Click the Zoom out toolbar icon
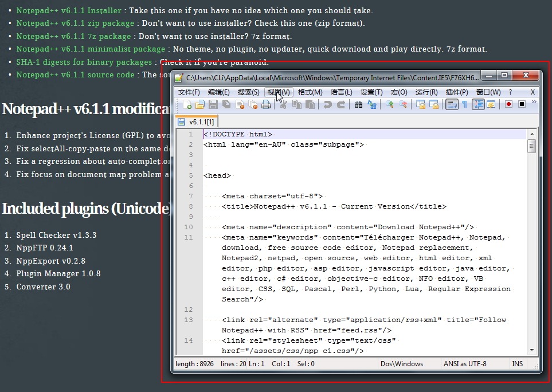Viewport: 552px width, 392px height. coord(403,104)
